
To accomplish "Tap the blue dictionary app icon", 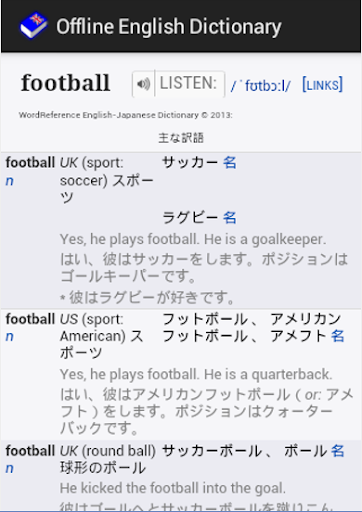I will point(33,26).
